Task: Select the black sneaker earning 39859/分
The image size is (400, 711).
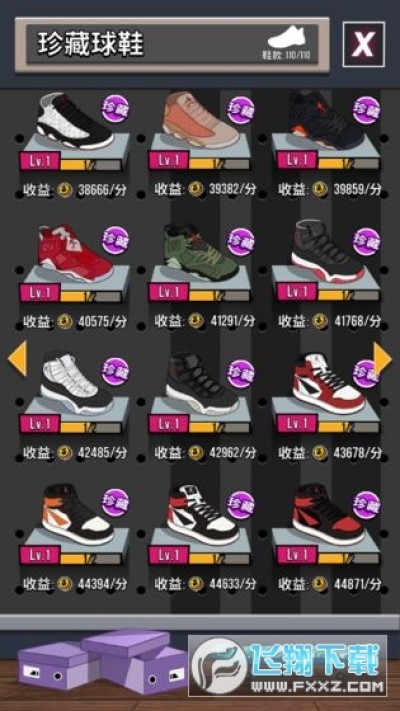Action: tap(326, 119)
